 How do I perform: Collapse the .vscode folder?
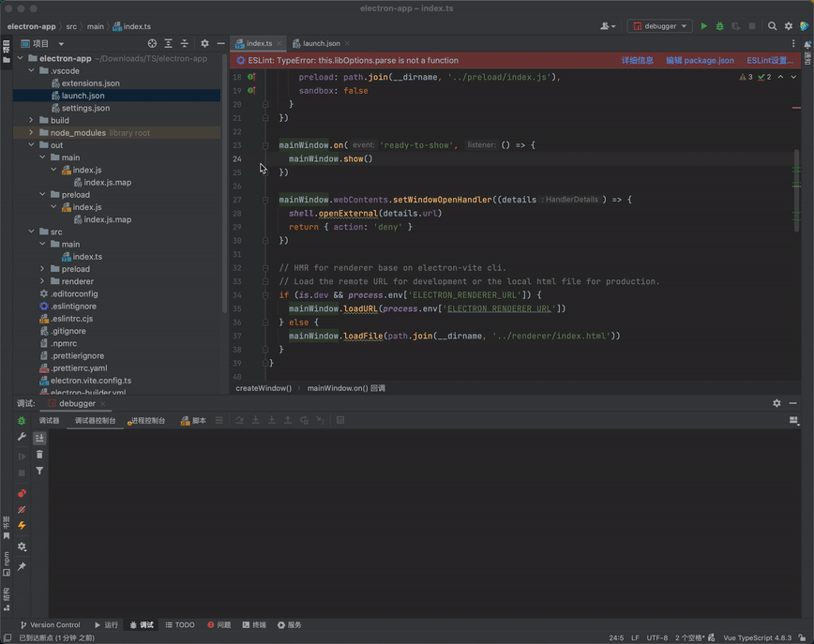[31, 70]
